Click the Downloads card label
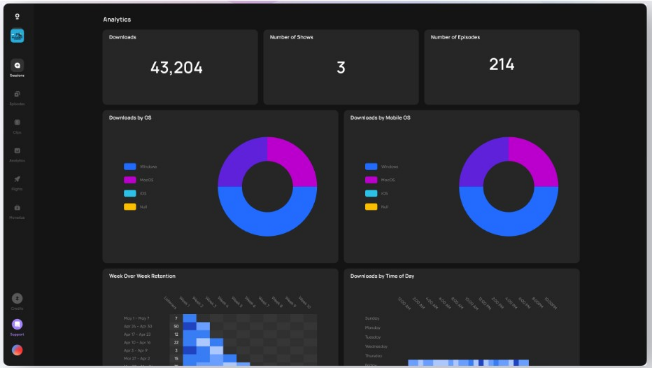 (x=122, y=37)
